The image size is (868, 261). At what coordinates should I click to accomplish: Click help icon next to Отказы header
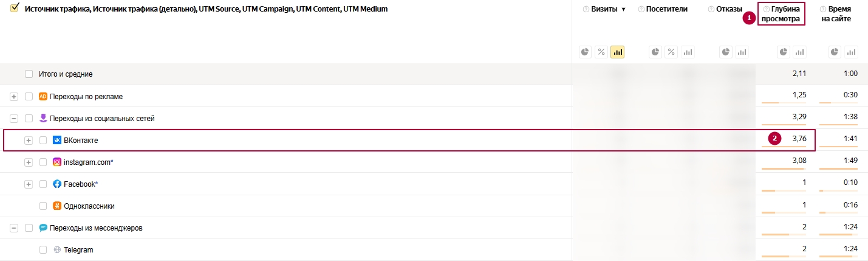point(711,10)
